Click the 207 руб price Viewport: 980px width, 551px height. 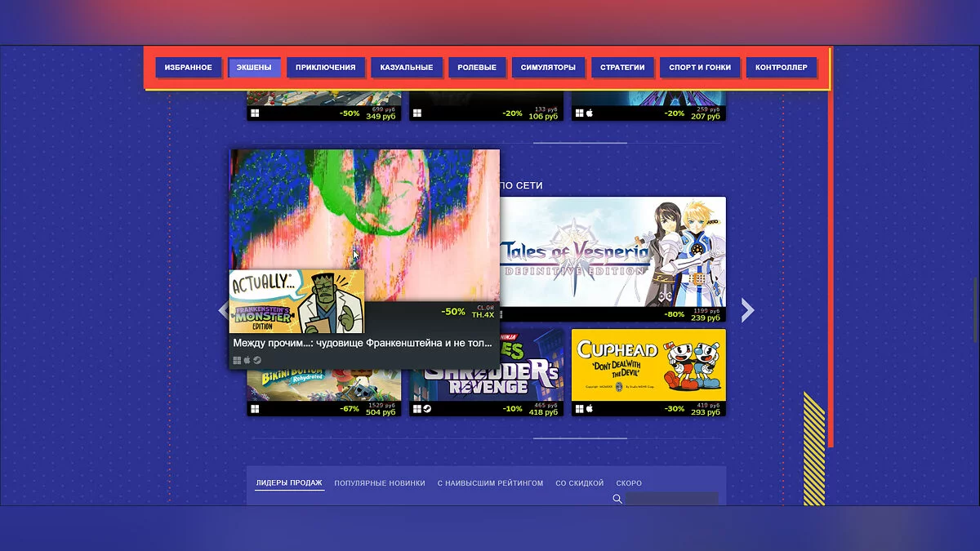[706, 117]
